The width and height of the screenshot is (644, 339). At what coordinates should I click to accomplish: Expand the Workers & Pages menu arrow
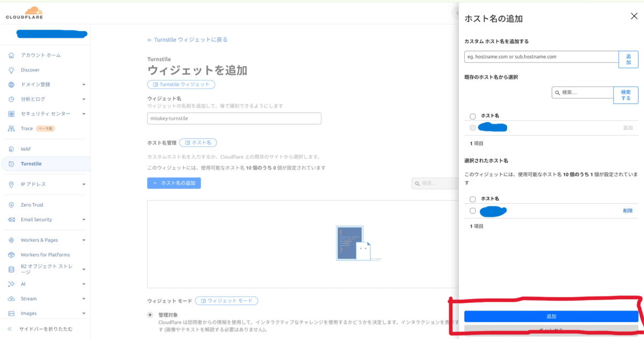(84, 240)
